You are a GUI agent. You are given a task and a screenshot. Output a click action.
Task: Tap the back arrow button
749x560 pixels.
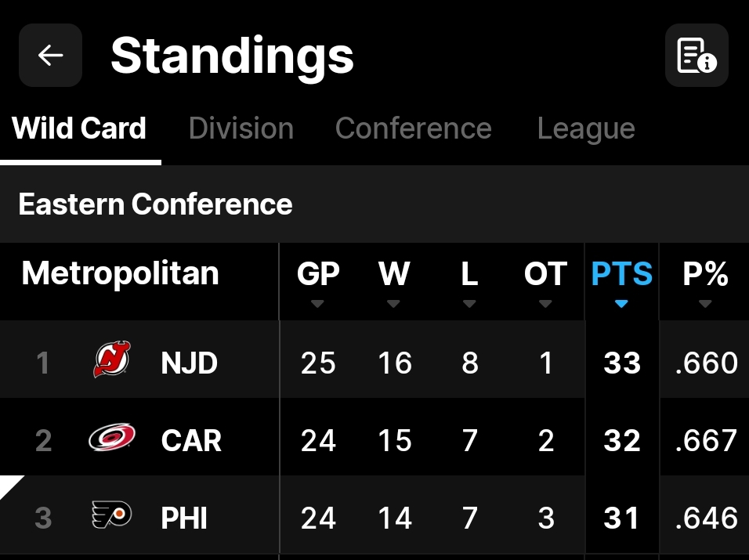pos(51,55)
